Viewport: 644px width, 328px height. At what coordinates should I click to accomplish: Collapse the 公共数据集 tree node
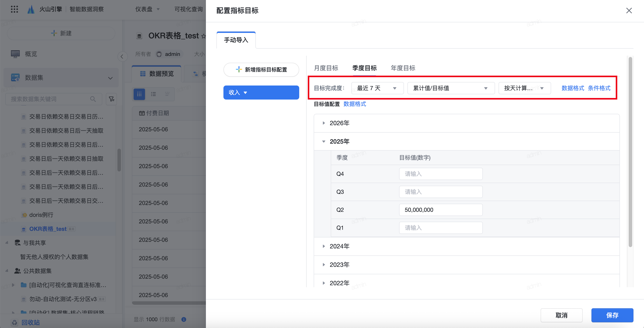[7, 271]
